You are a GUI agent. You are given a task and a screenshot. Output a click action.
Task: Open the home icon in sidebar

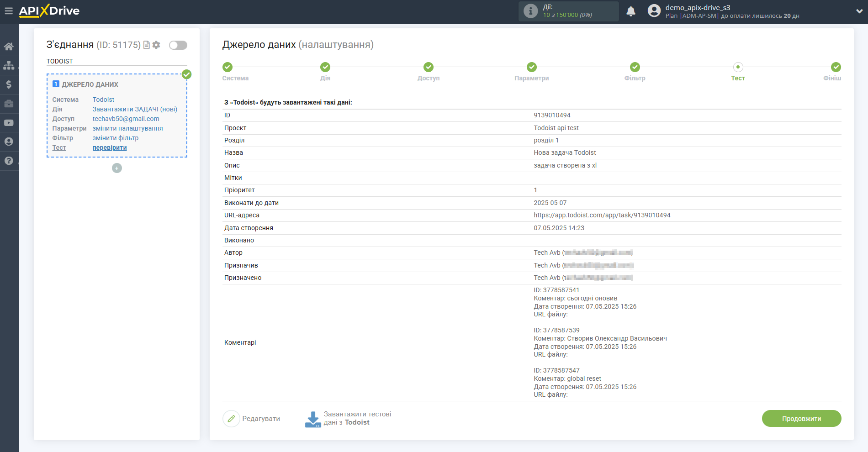(x=9, y=47)
